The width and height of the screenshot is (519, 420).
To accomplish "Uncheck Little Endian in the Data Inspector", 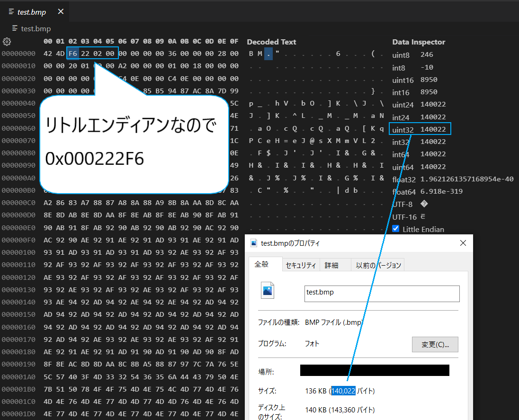I will coord(396,229).
